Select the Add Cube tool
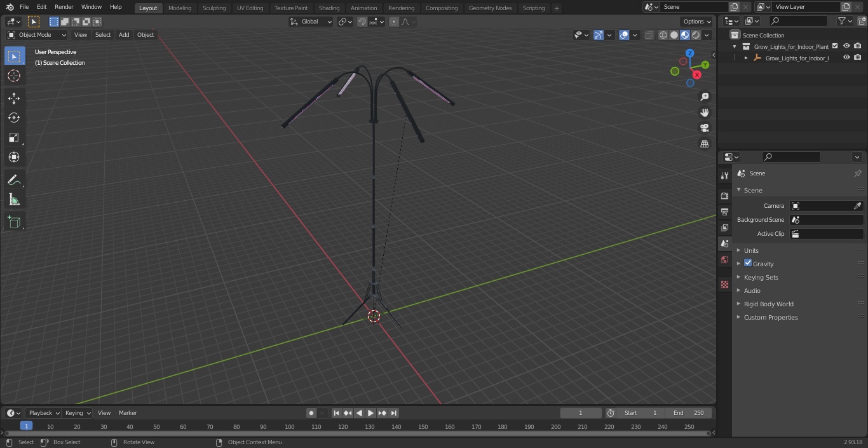 14,222
